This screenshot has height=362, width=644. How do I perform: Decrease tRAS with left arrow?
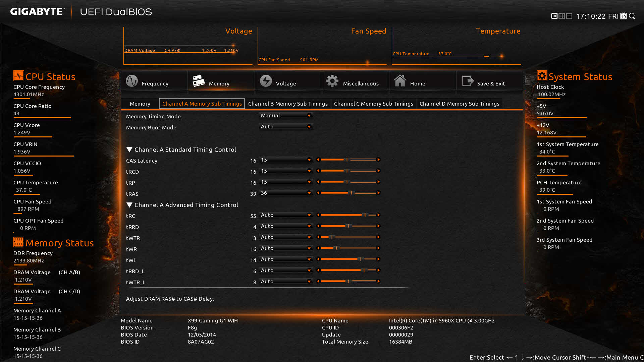tap(318, 193)
